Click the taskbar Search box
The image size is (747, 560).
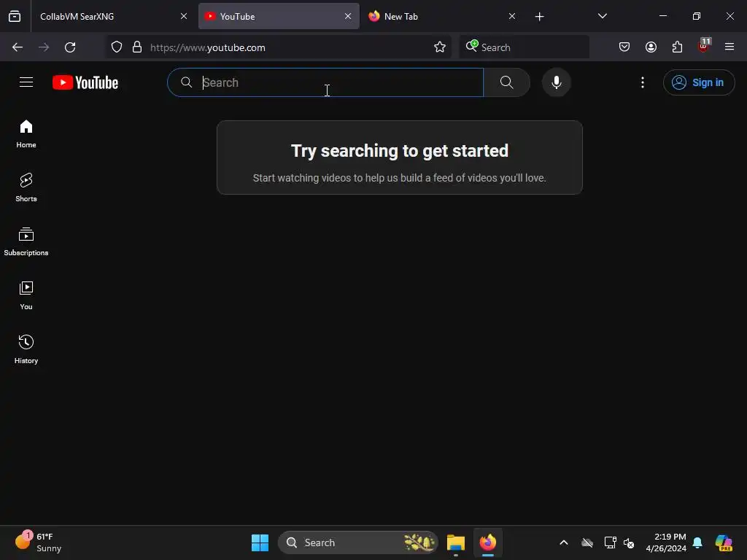[357, 542]
